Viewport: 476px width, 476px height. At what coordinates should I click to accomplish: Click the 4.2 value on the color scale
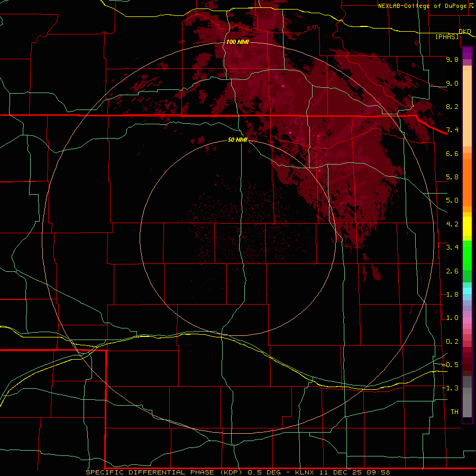[x=452, y=224]
